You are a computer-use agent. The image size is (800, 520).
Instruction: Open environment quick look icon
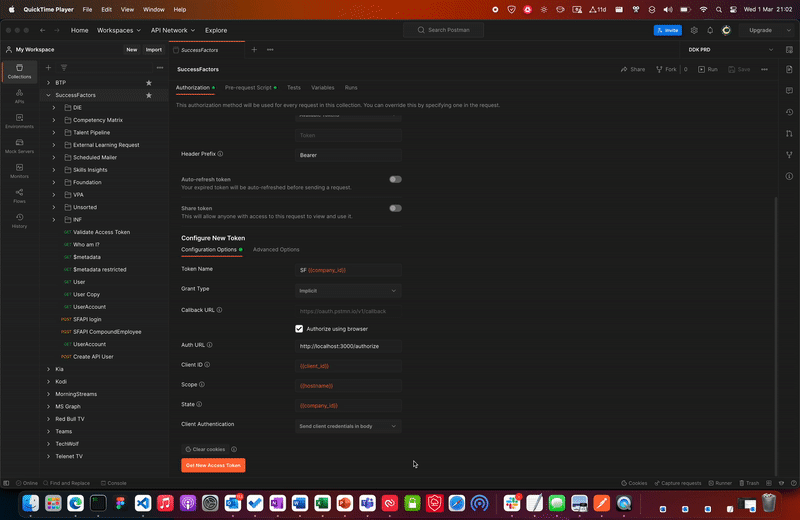[789, 49]
